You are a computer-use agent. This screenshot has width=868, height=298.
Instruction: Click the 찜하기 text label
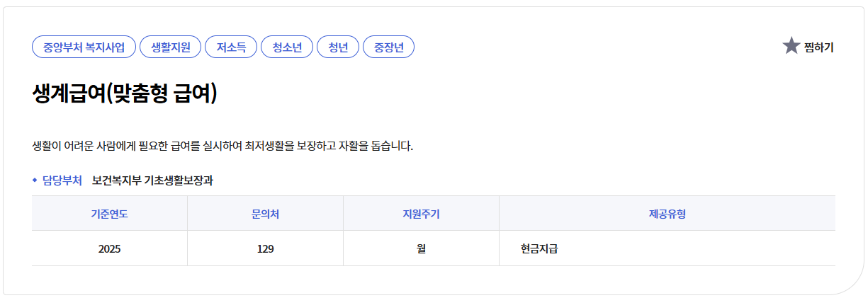pyautogui.click(x=819, y=47)
